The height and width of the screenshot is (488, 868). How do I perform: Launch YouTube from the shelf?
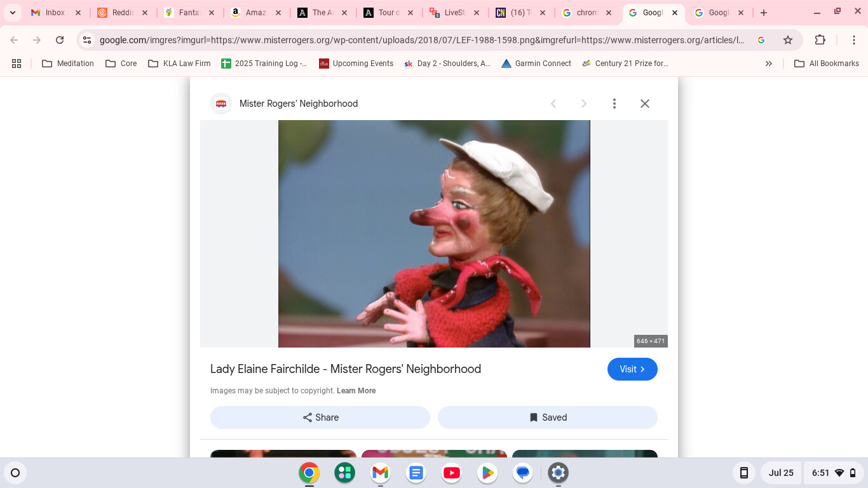point(452,473)
